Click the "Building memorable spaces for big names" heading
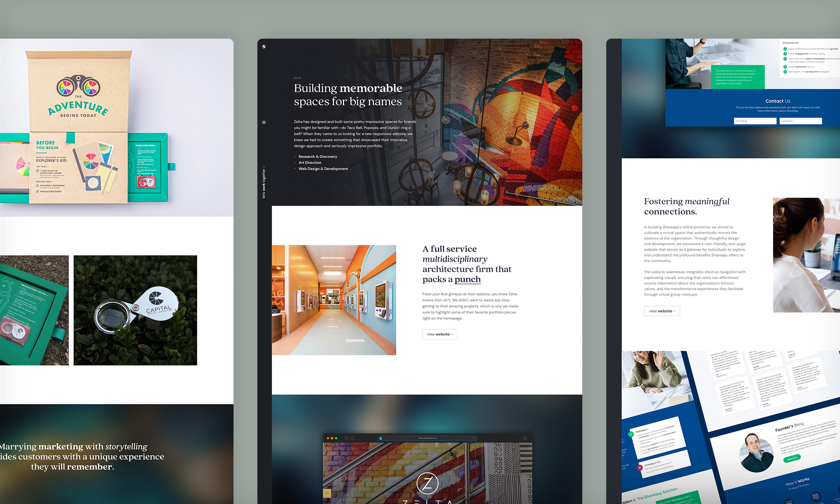The width and height of the screenshot is (840, 504). point(348,95)
